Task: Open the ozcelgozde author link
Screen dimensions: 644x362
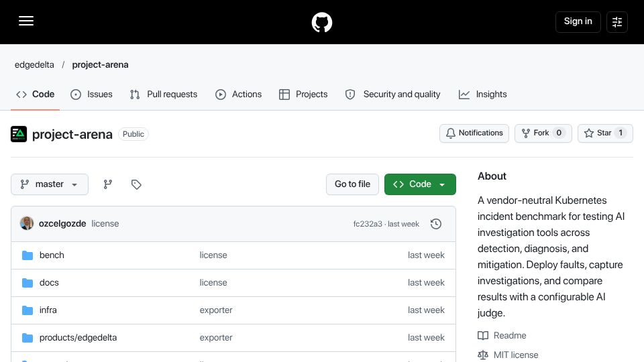Action: (62, 224)
